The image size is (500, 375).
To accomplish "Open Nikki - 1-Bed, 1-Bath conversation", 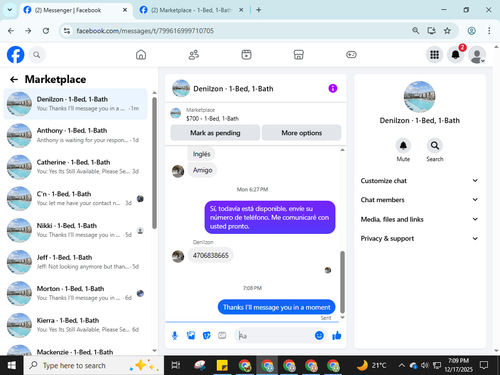I will pyautogui.click(x=75, y=230).
